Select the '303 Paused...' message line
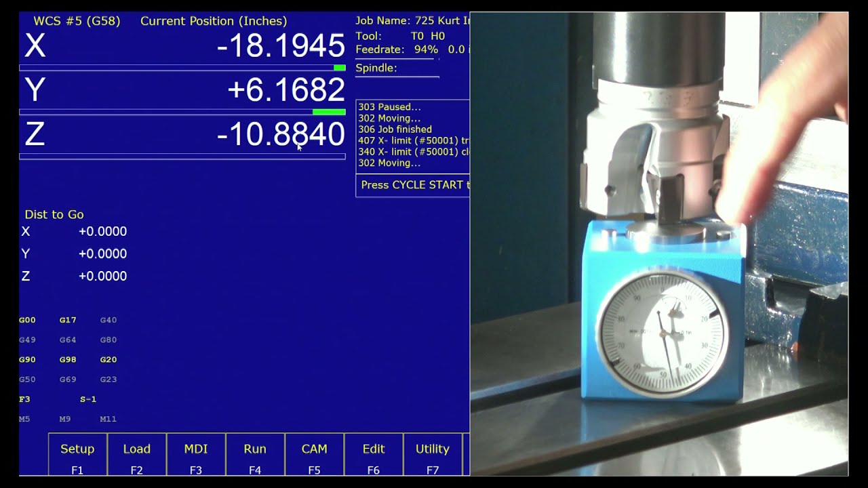The width and height of the screenshot is (868, 488). pos(389,107)
